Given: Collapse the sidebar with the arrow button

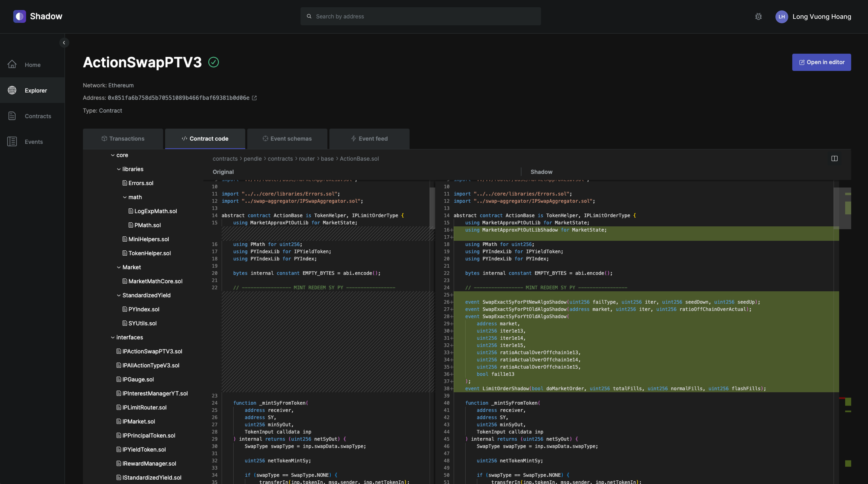Looking at the screenshot, I should click(64, 43).
